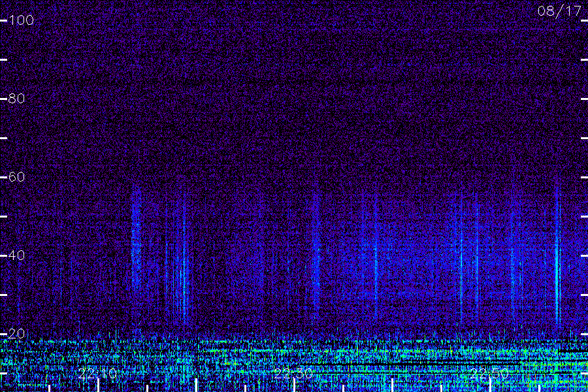Click the 08/17 date label
588x392 pixels.
tap(559, 11)
